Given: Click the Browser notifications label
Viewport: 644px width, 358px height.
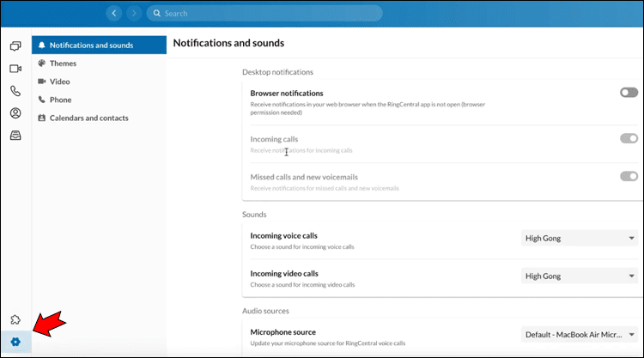Looking at the screenshot, I should coord(287,94).
